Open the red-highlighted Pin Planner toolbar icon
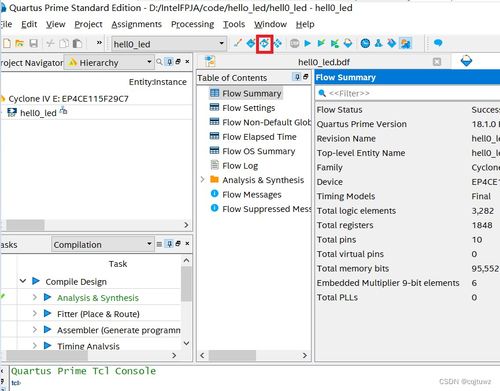 [x=264, y=43]
